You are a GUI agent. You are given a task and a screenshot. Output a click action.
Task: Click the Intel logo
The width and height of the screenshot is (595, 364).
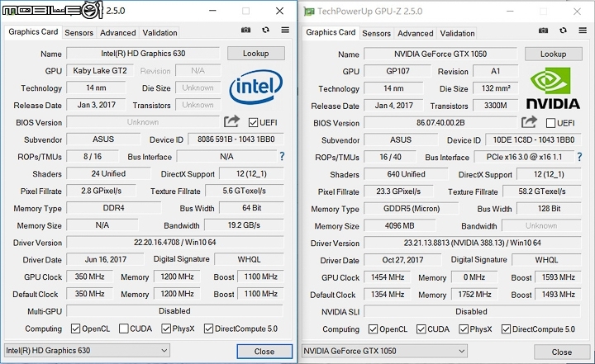click(255, 87)
